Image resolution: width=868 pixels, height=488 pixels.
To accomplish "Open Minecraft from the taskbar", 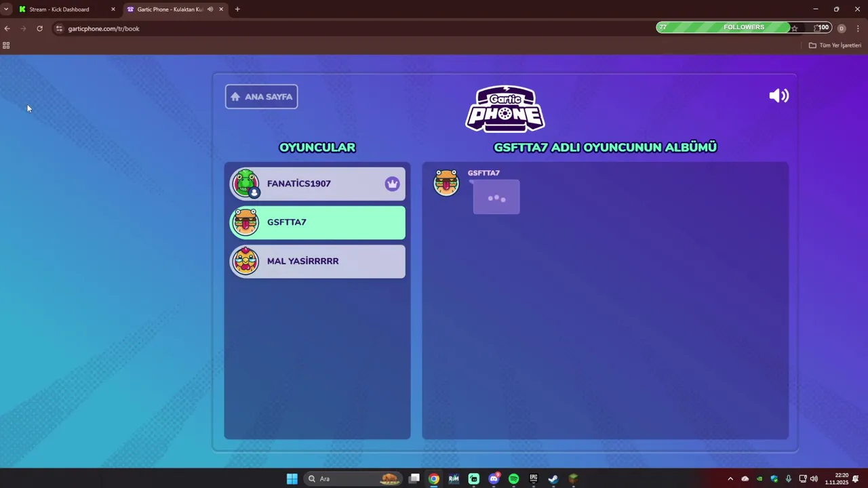I will (573, 479).
